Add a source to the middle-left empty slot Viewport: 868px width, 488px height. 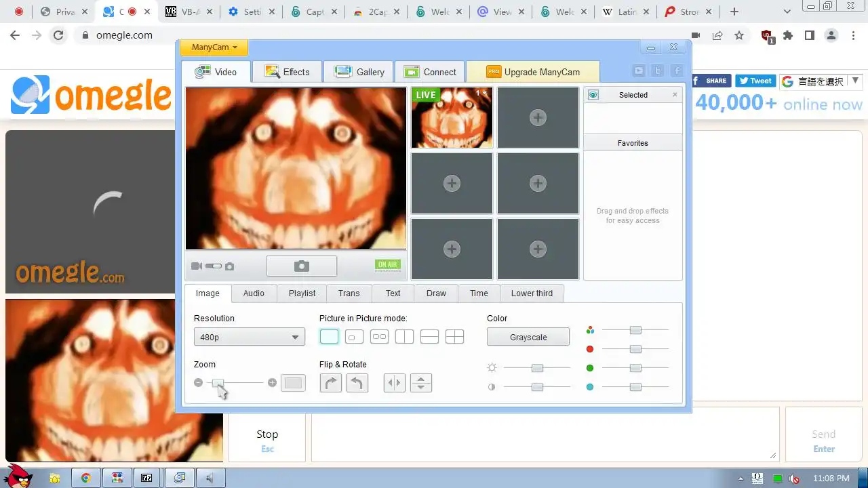pos(452,183)
